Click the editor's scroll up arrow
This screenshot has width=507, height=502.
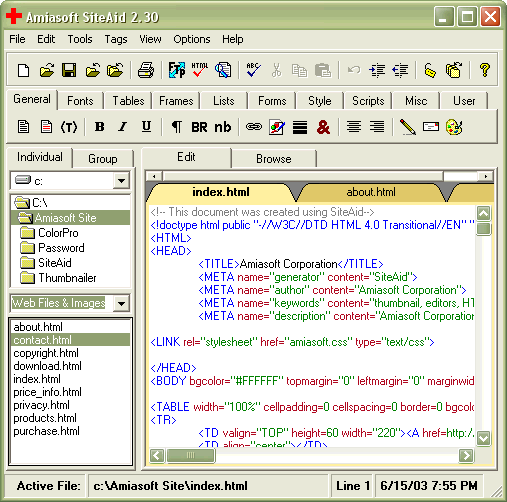tap(483, 213)
